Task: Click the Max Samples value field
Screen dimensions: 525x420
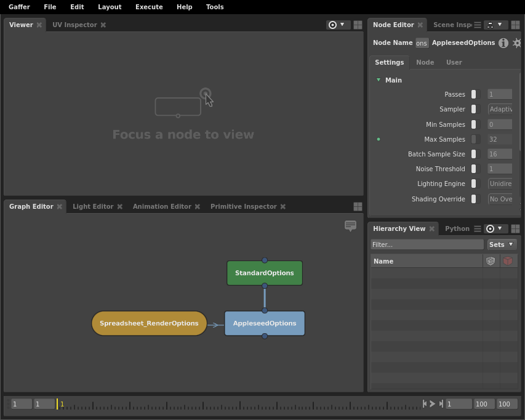Action: 500,139
